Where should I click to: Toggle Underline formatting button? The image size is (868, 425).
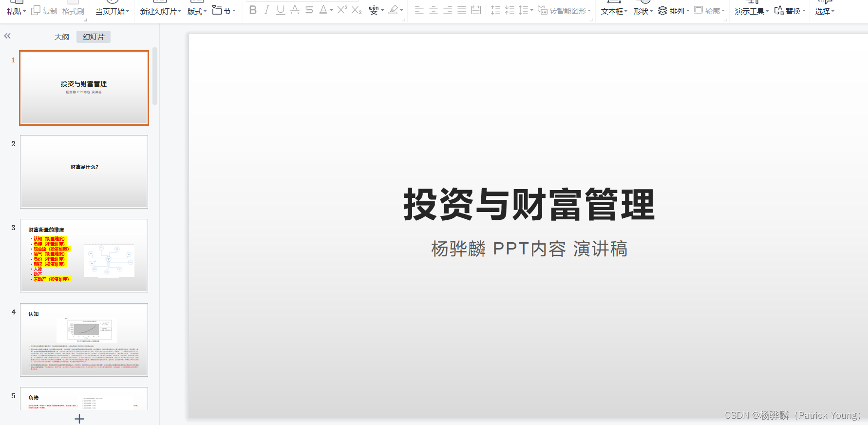281,10
